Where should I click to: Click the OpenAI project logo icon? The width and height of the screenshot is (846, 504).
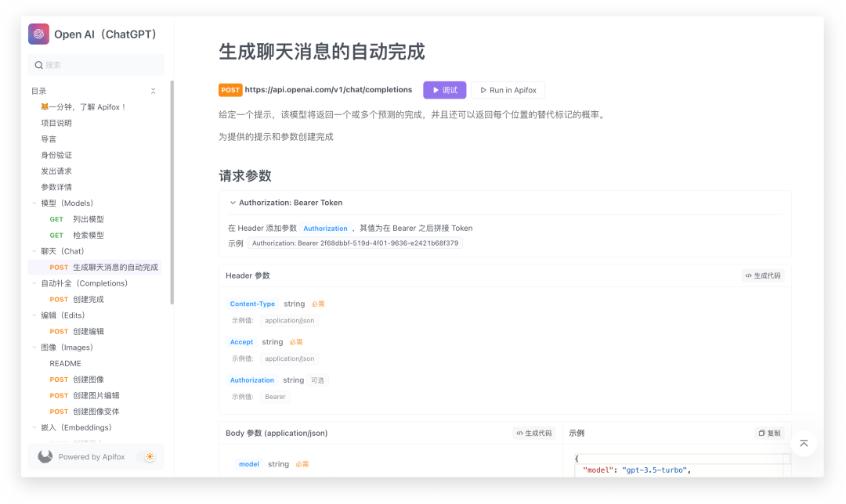38,34
